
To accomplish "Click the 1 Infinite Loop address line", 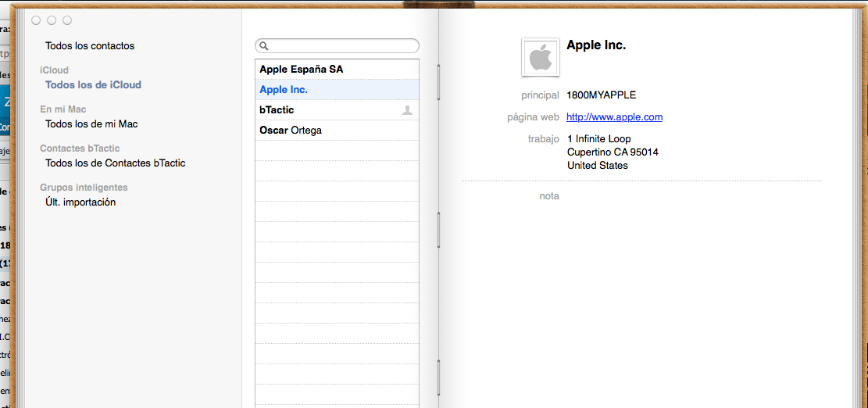I will [x=599, y=138].
